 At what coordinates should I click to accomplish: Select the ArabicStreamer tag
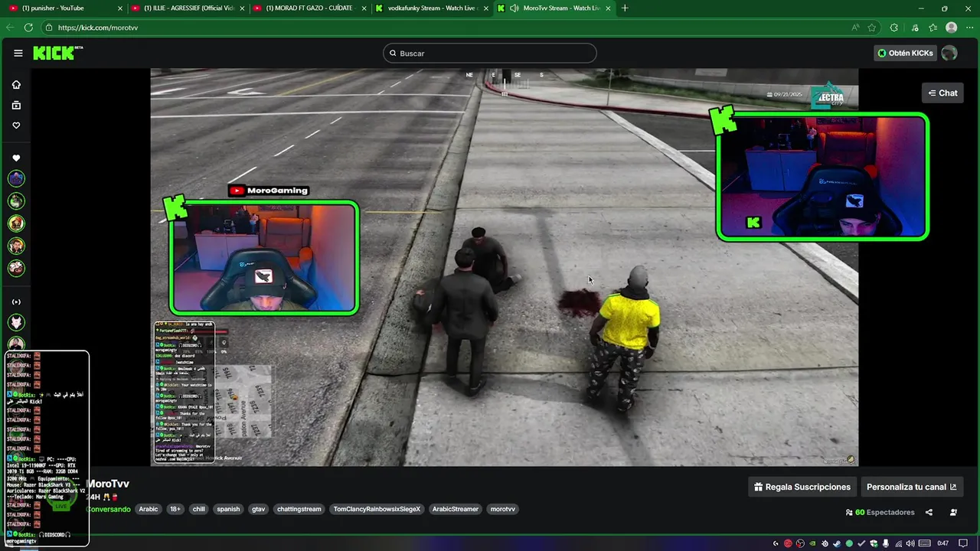(455, 509)
